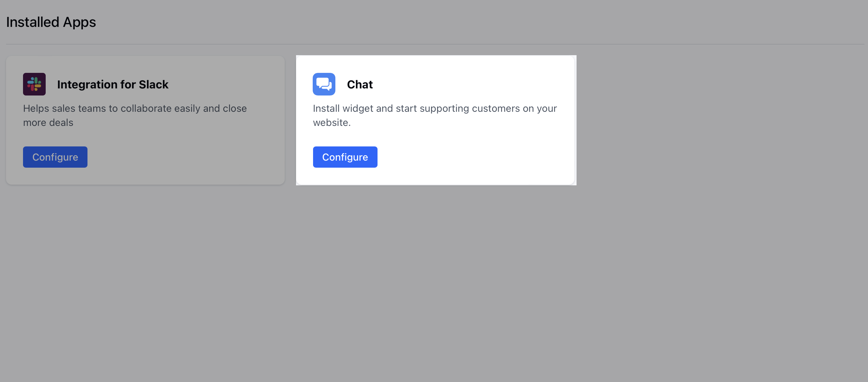This screenshot has width=868, height=382.
Task: Click the empty area below the app cards
Action: (x=434, y=283)
